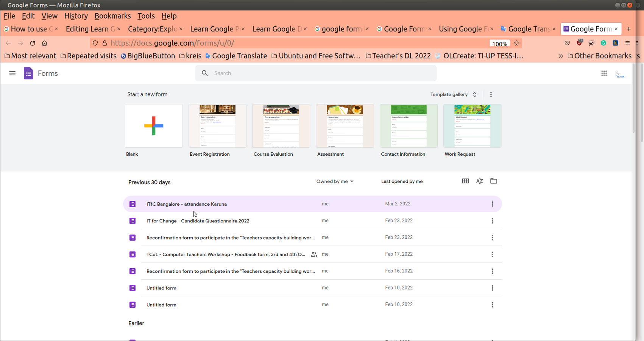Open the Owned by me filter dropdown
Image resolution: width=644 pixels, height=341 pixels.
point(335,181)
